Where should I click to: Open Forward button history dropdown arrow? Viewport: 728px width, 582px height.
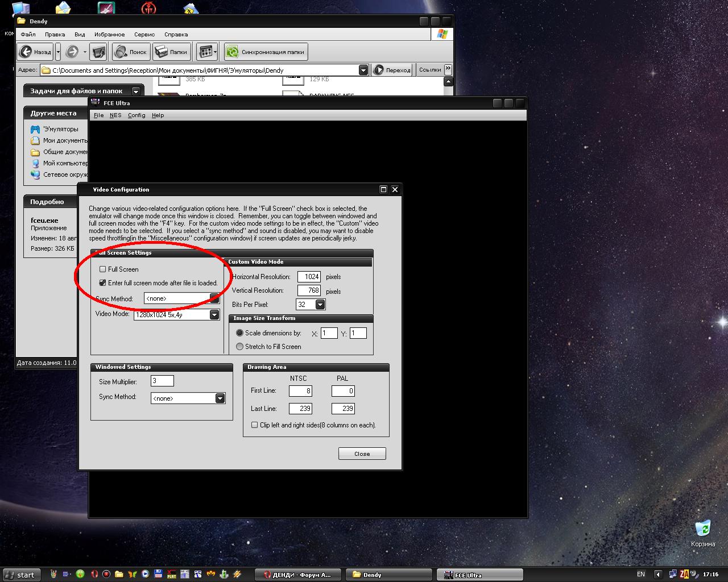[85, 52]
